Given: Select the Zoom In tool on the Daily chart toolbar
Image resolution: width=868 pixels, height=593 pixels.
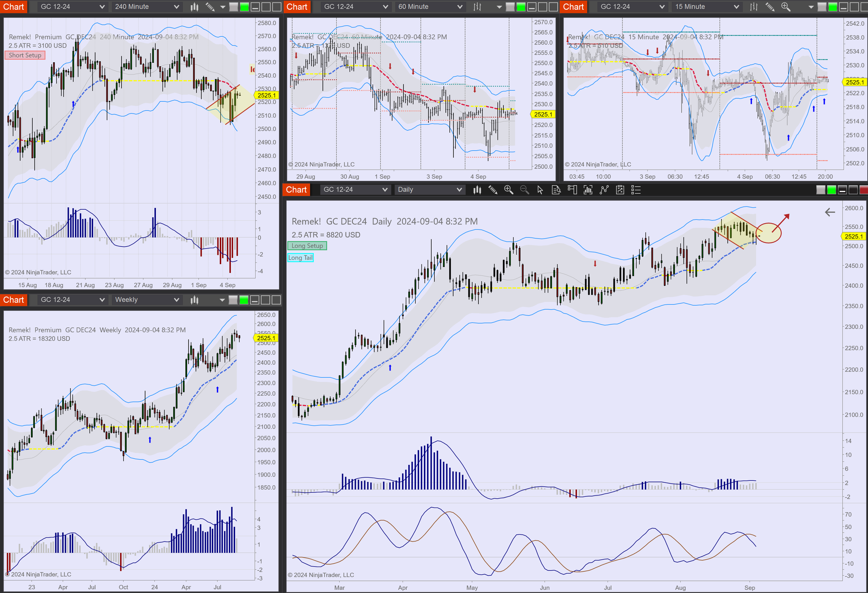Looking at the screenshot, I should click(x=509, y=190).
